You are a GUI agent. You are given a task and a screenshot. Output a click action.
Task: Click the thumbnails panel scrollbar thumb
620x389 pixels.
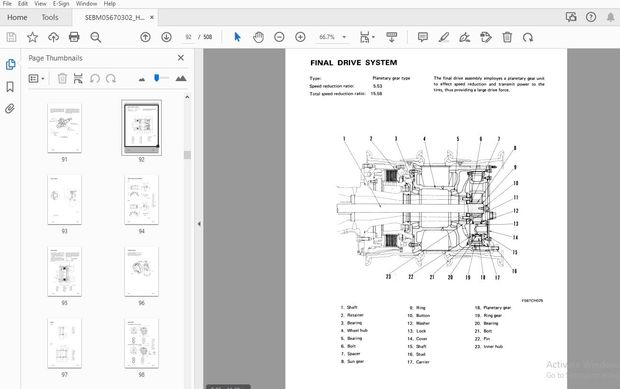click(187, 155)
